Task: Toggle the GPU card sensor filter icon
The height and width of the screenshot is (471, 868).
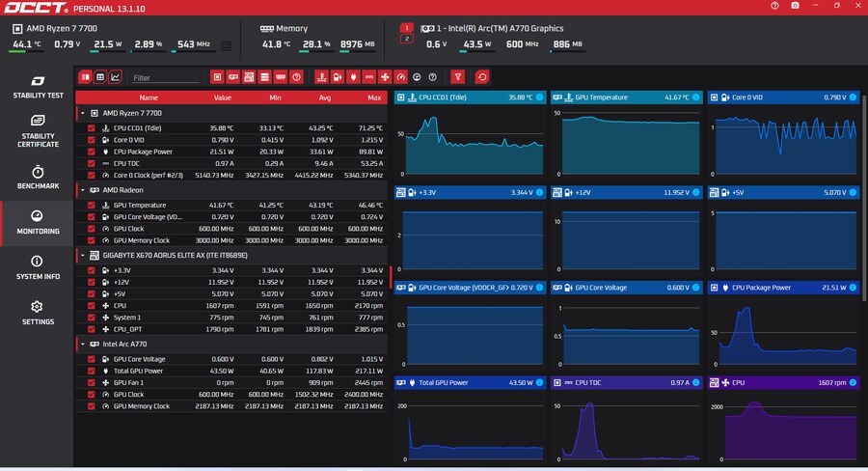Action: pyautogui.click(x=233, y=77)
